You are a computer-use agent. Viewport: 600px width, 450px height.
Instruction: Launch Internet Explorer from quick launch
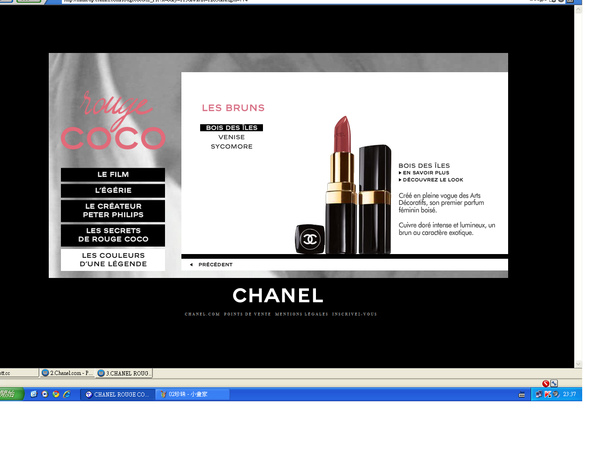[x=67, y=394]
